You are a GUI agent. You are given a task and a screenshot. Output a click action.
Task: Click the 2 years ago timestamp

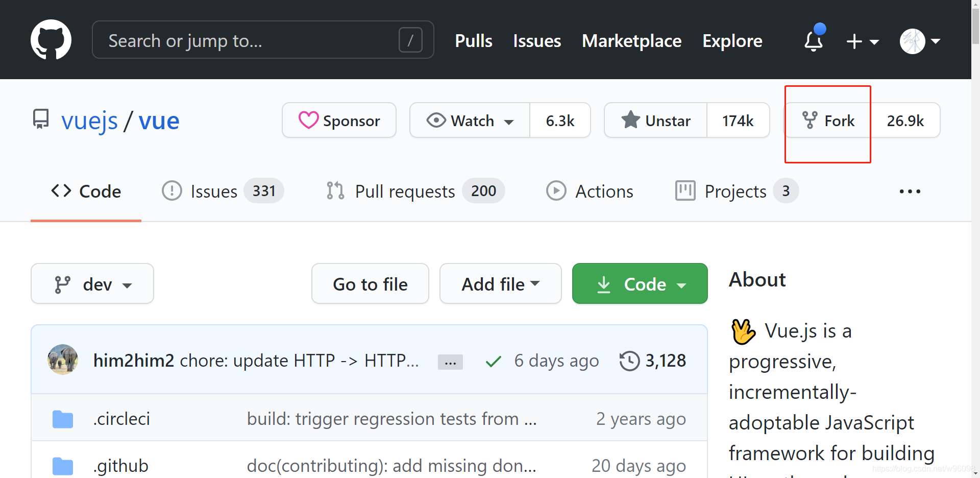click(641, 419)
